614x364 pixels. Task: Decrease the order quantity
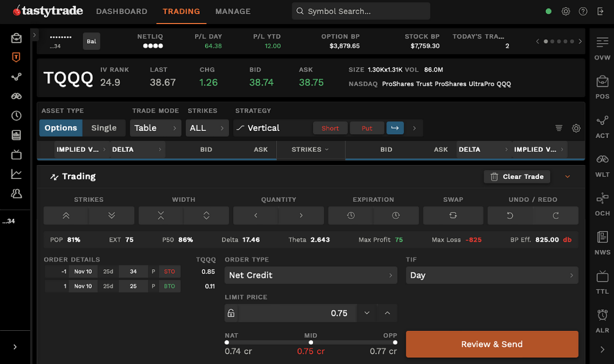coord(256,216)
